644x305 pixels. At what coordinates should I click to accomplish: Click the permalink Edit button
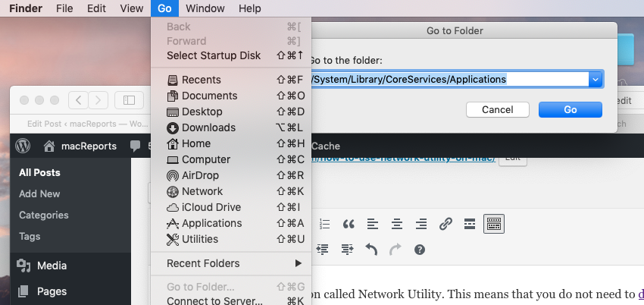point(513,159)
